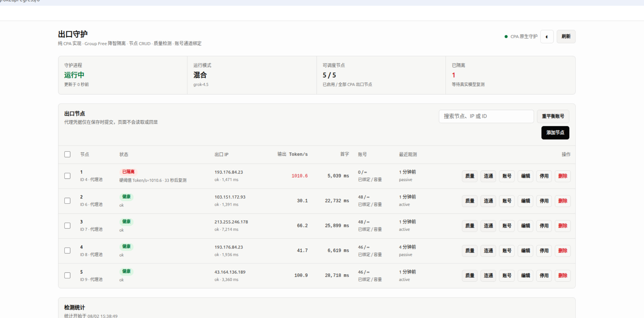This screenshot has width=644, height=318.
Task: Click red 删除 for node ID 6
Action: (563, 201)
